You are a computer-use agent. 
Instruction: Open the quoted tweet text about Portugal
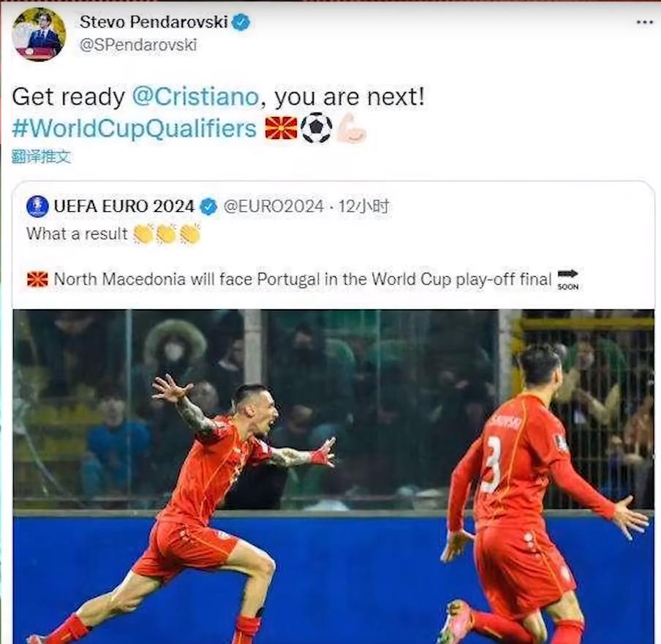tap(303, 279)
